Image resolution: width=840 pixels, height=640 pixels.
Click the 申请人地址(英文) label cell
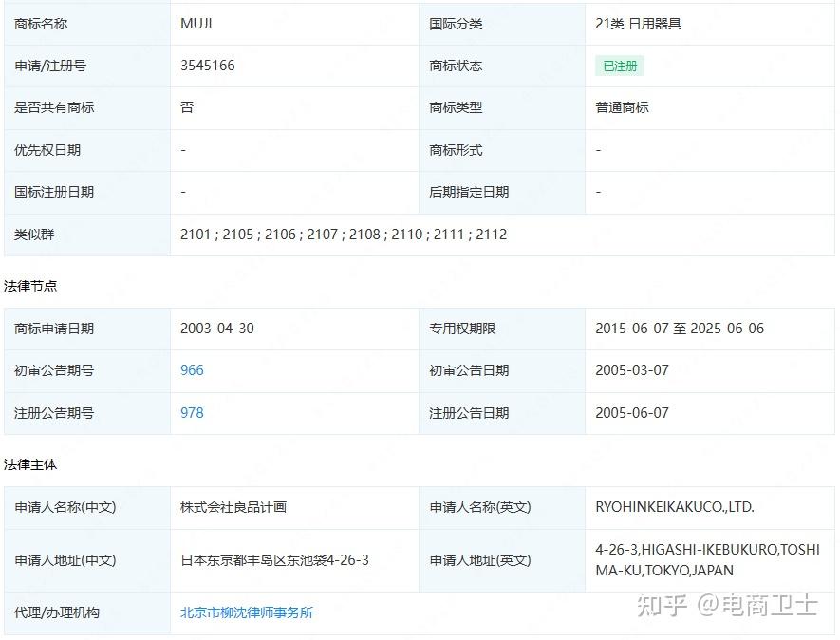(502, 560)
